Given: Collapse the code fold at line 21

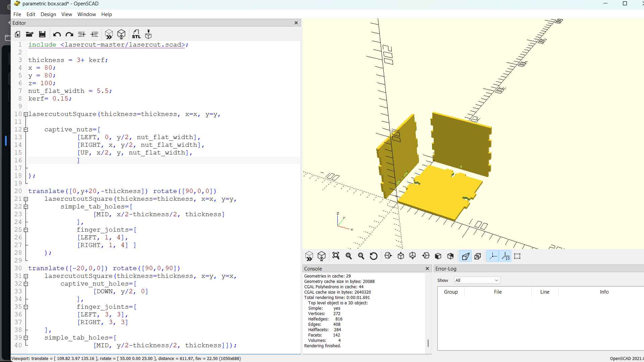Looking at the screenshot, I should [25, 199].
